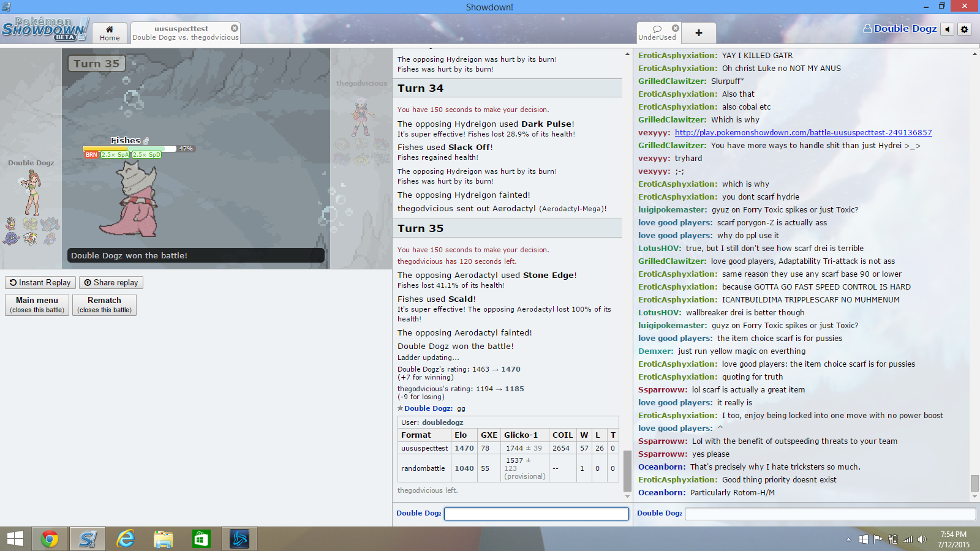980x551 pixels.
Task: Click battle log scroll-down arrow
Action: tap(627, 497)
